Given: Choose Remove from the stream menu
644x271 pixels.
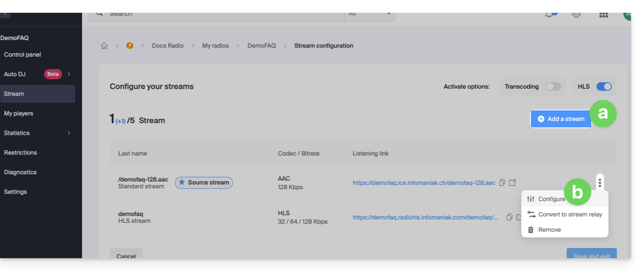Looking at the screenshot, I should coord(549,230).
